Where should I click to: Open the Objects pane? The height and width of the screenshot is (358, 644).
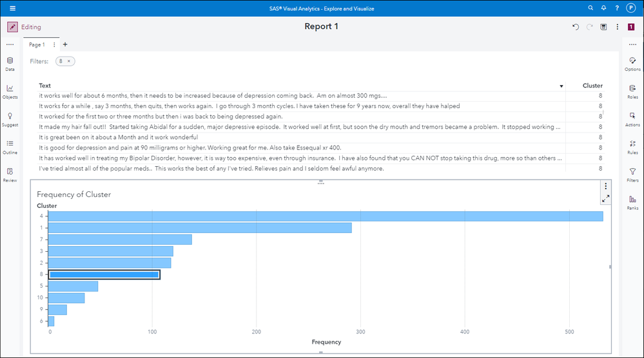click(10, 92)
